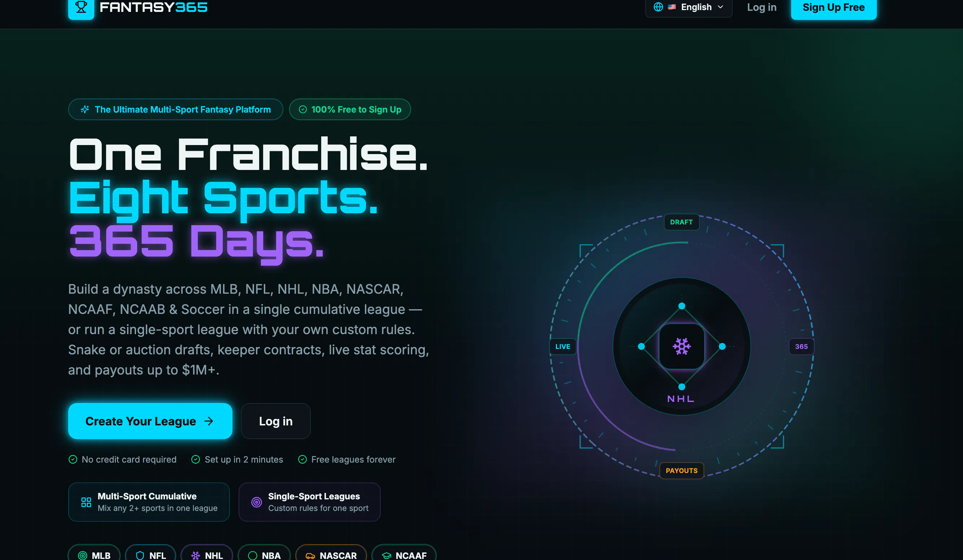Select the Multi-Sport Cumulative card
The height and width of the screenshot is (560, 963).
[149, 502]
